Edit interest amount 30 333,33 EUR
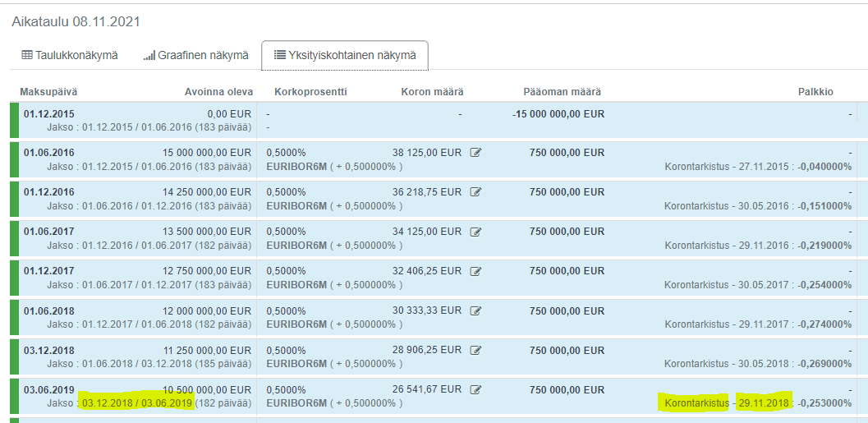Screen dimensions: 868x423 (x=475, y=310)
